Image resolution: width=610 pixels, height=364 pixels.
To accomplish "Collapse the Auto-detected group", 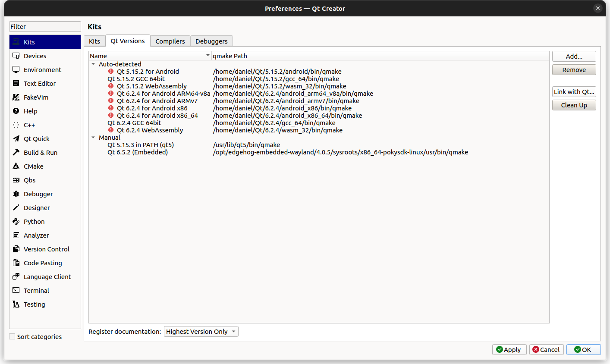I will point(93,64).
